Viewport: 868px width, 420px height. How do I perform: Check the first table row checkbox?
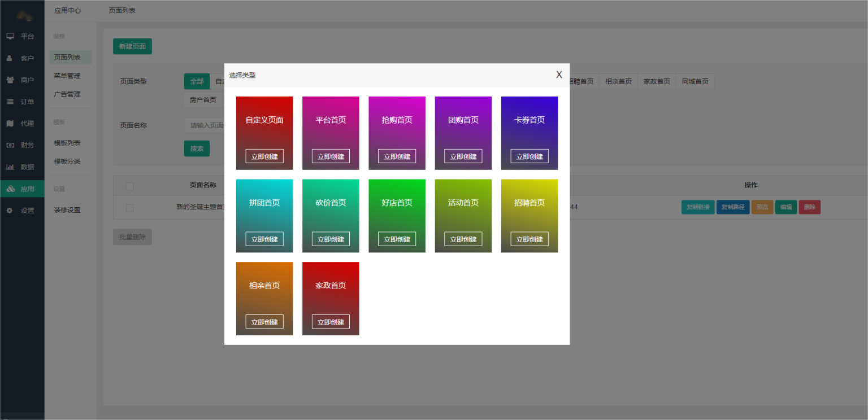[130, 208]
